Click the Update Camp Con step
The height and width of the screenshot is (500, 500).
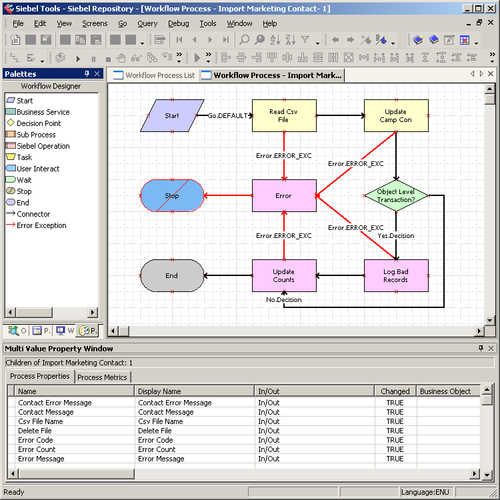[396, 115]
